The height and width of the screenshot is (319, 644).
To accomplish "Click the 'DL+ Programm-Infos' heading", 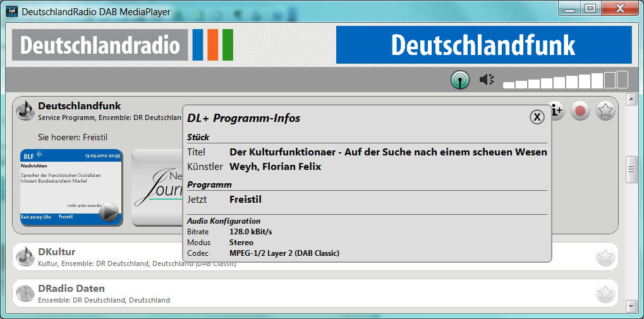I will [244, 119].
